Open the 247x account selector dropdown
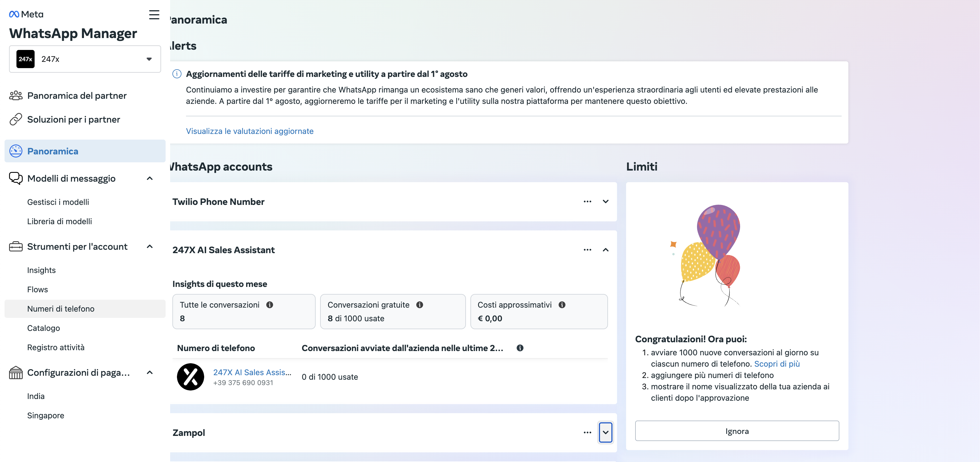The height and width of the screenshot is (462, 980). tap(85, 59)
